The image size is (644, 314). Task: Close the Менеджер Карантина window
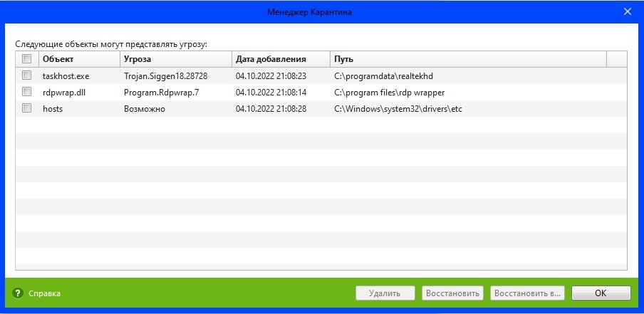tap(627, 12)
